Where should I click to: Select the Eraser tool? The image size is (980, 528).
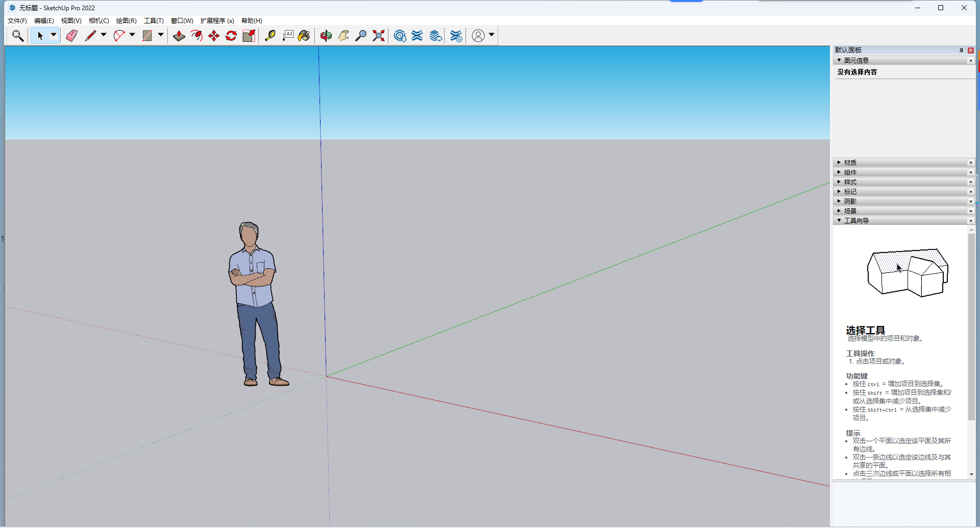click(x=71, y=36)
